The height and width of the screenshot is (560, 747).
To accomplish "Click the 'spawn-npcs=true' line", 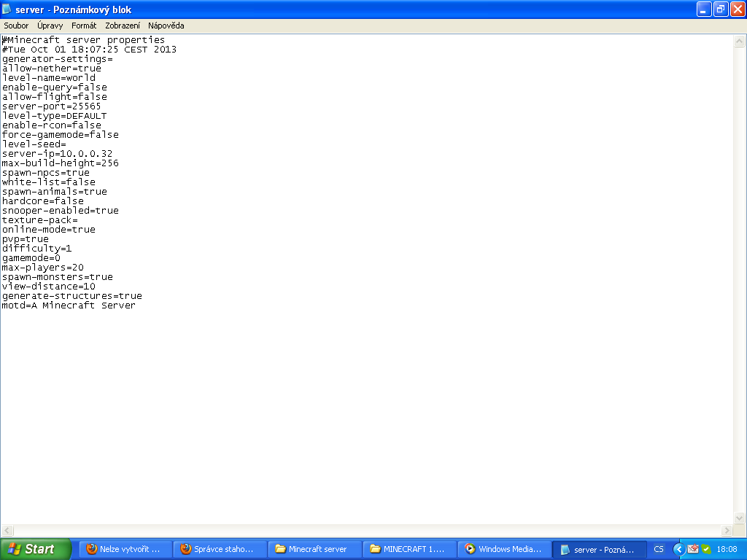I will point(46,173).
